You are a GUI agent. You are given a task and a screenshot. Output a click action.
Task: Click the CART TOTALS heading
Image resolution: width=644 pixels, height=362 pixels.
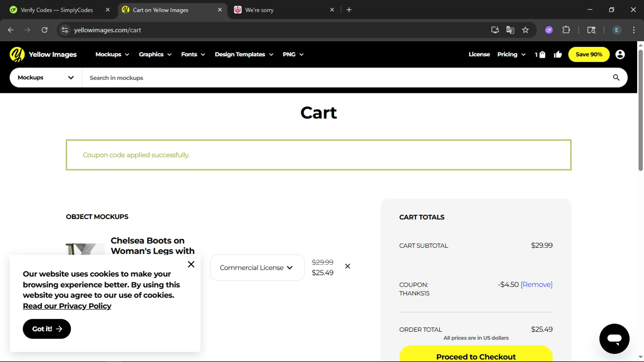click(422, 217)
